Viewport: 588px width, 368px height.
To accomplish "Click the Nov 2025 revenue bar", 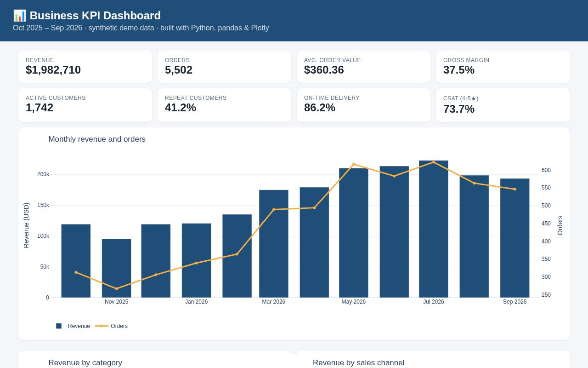I will pyautogui.click(x=117, y=268).
